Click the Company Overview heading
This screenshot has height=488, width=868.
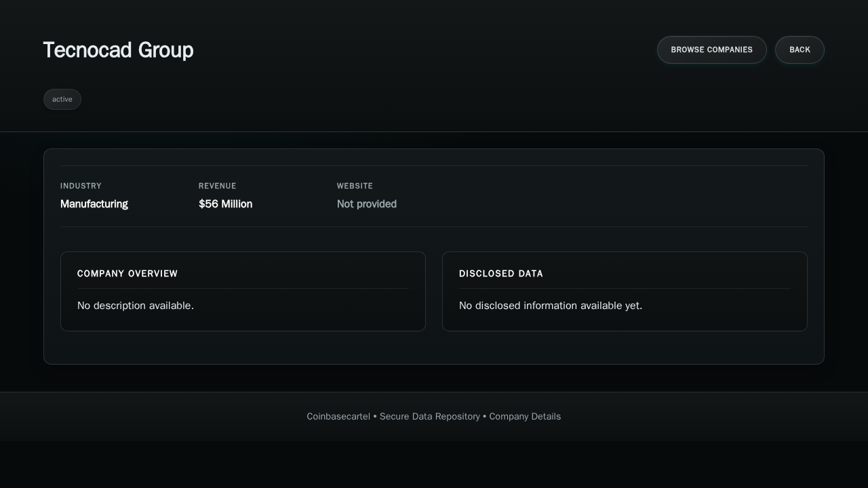tap(127, 274)
